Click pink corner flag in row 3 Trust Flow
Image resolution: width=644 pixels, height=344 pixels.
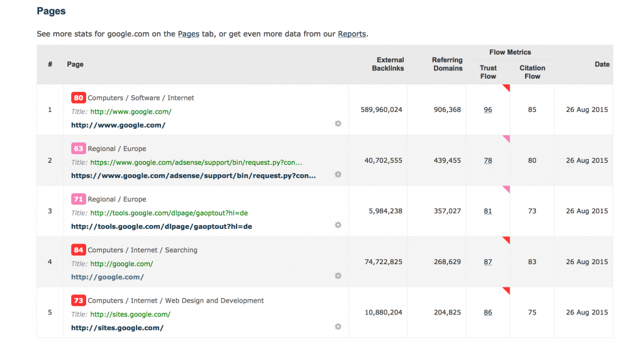pyautogui.click(x=508, y=189)
